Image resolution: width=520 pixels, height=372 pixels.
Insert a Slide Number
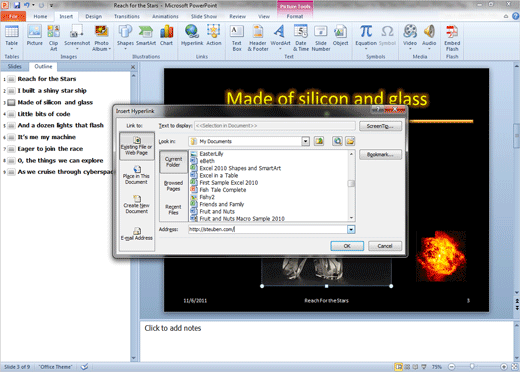[x=321, y=37]
